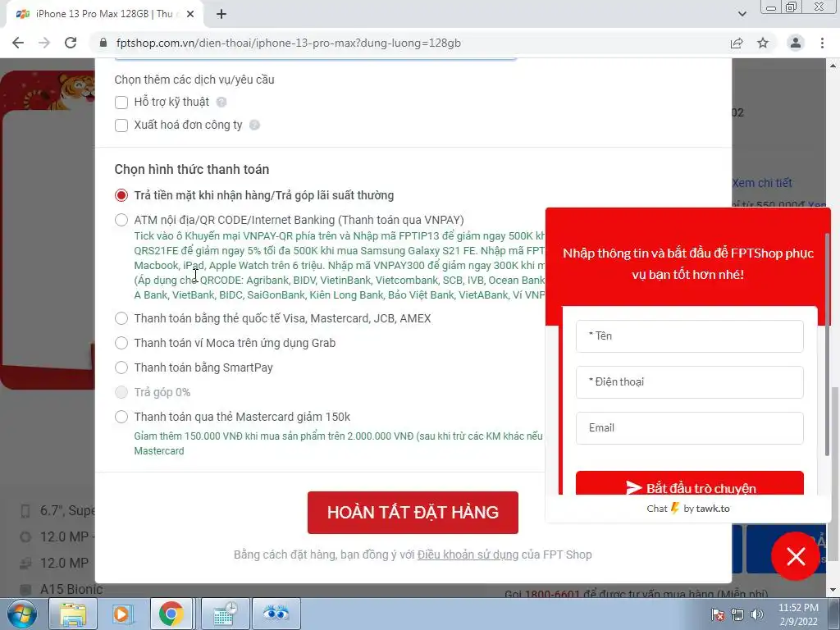The image size is (840, 630).
Task: Show help for Hỗ trợ kỹ thuật
Action: 221,102
